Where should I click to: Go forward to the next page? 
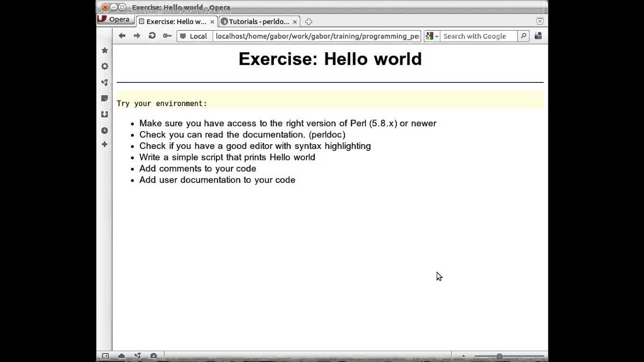point(136,36)
